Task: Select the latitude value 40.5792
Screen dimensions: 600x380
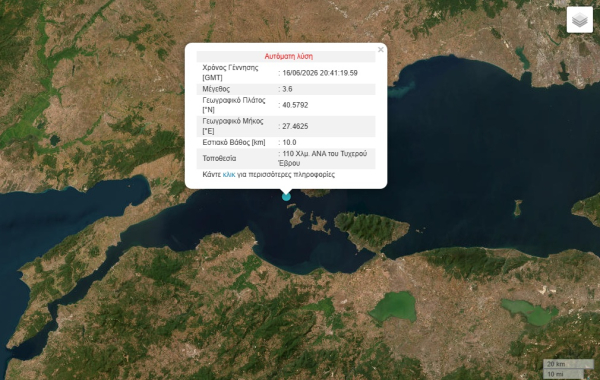Action: tap(295, 105)
